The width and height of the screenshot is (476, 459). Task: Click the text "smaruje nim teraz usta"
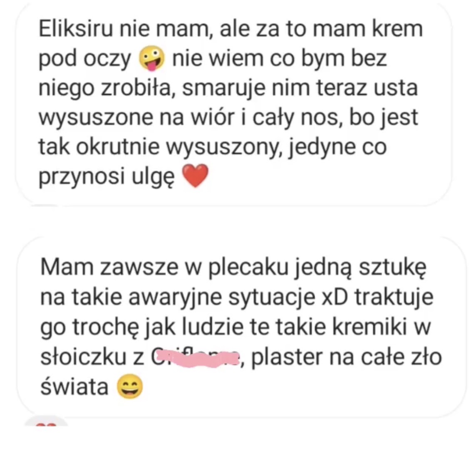300,88
